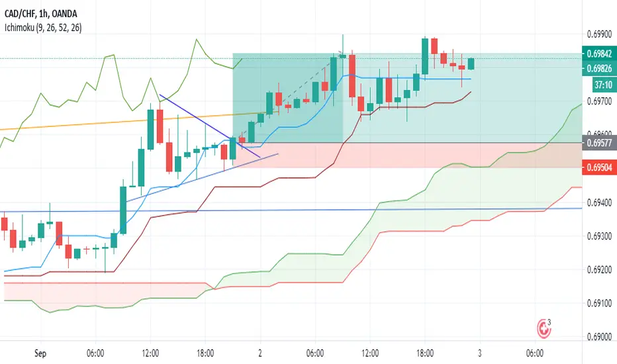
Task: Select the 37:10 bar countdown label
Action: pos(604,85)
